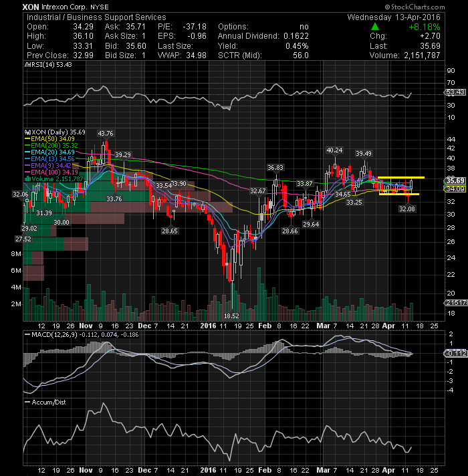Click the 40.24 price peak annotation

point(334,150)
